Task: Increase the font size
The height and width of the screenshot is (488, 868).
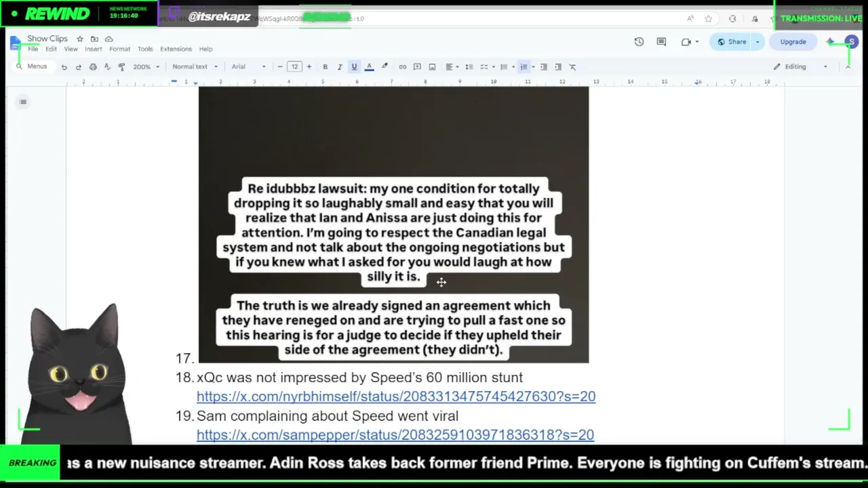Action: click(x=309, y=66)
